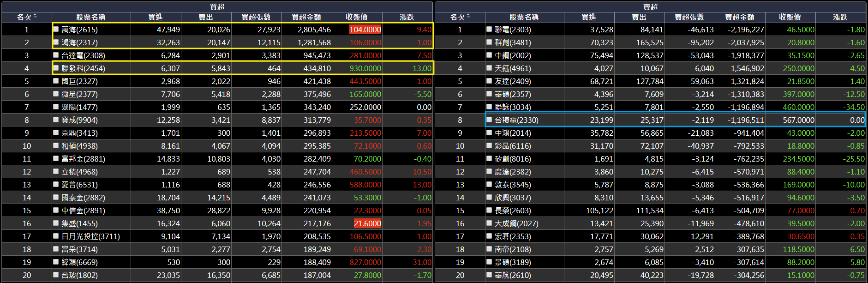
Task: Select stock name 南帝(2108)
Action: point(513,249)
